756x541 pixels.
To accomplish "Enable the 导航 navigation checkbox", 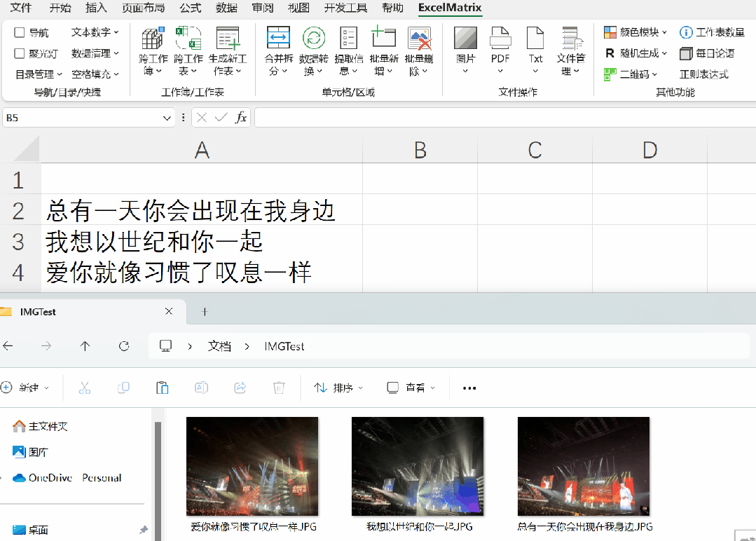I will click(20, 32).
